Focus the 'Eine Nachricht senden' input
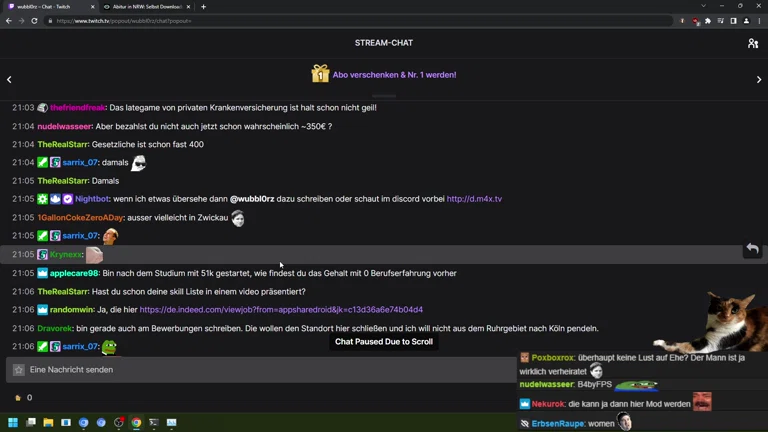Image resolution: width=768 pixels, height=432 pixels. click(261, 370)
